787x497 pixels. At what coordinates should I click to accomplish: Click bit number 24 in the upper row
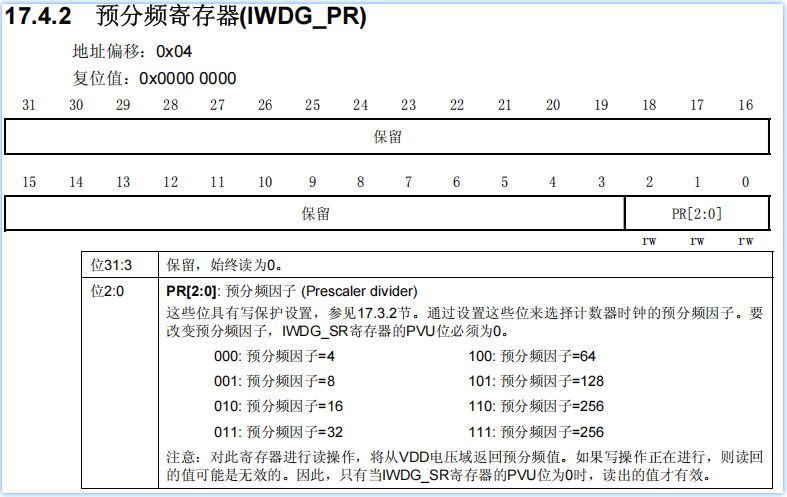pyautogui.click(x=360, y=105)
